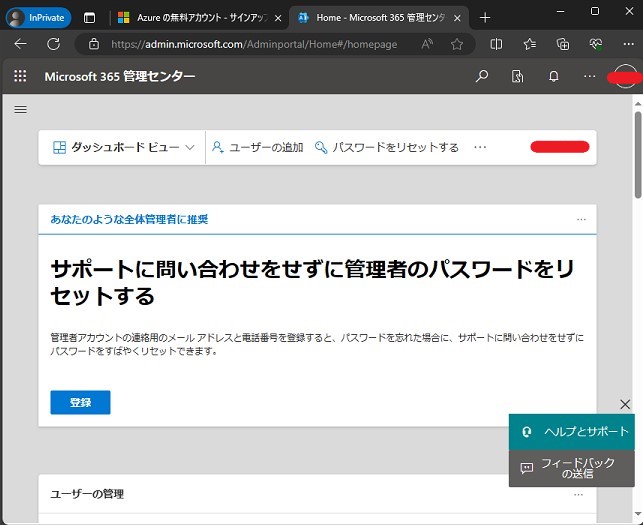
Task: Open the notifications bell
Action: point(554,76)
